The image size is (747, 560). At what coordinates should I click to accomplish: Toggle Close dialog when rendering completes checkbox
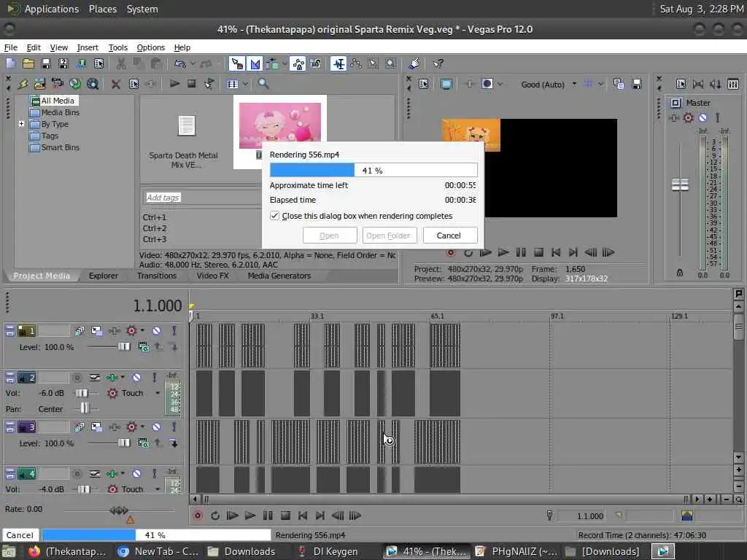tap(274, 216)
